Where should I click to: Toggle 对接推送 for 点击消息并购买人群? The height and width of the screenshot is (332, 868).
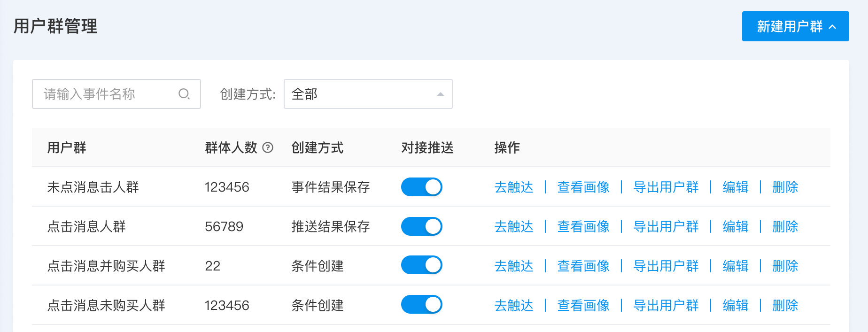click(x=422, y=265)
